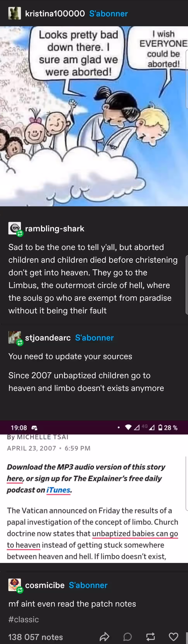The height and width of the screenshot is (644, 188).
Task: Reblog the post with the reblog icon
Action: point(150,636)
